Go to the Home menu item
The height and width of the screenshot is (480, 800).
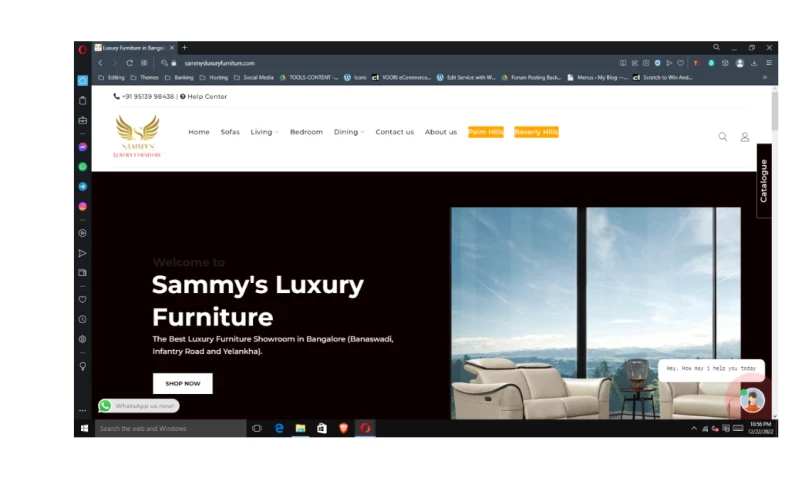point(199,132)
